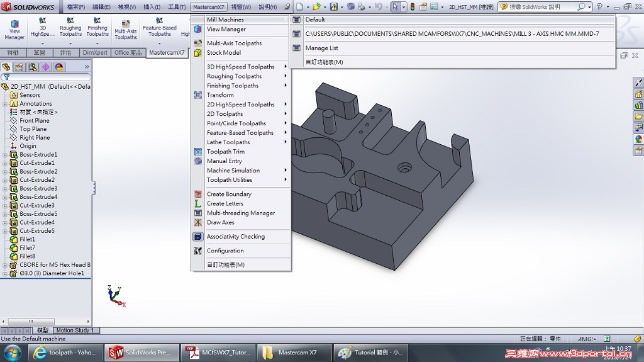Switch to DimXpert command tab
Screen dimensions: 644x362
(x=95, y=53)
